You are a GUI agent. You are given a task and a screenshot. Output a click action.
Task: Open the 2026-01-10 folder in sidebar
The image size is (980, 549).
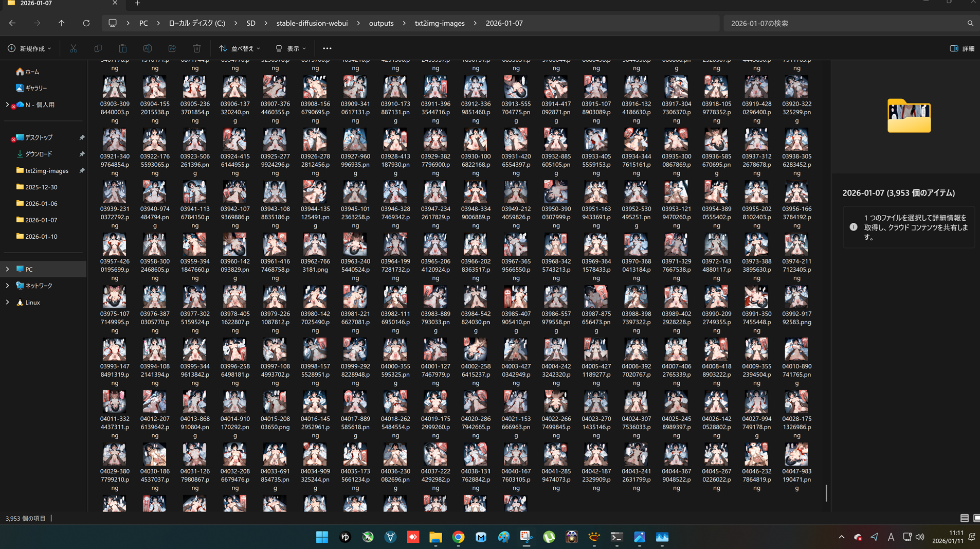coord(41,236)
